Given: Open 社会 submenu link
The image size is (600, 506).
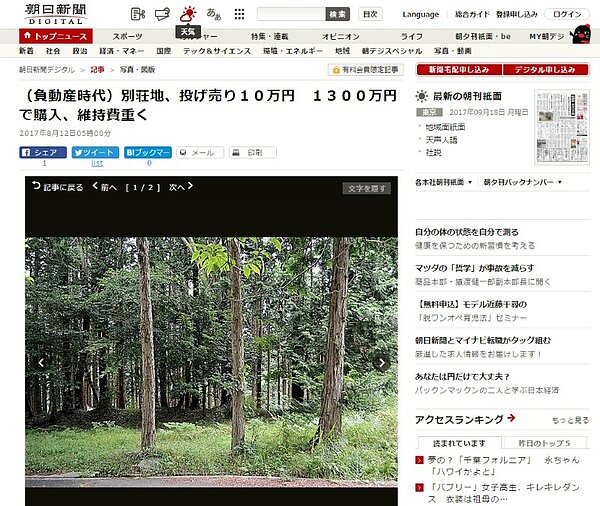Looking at the screenshot, I should tap(53, 51).
